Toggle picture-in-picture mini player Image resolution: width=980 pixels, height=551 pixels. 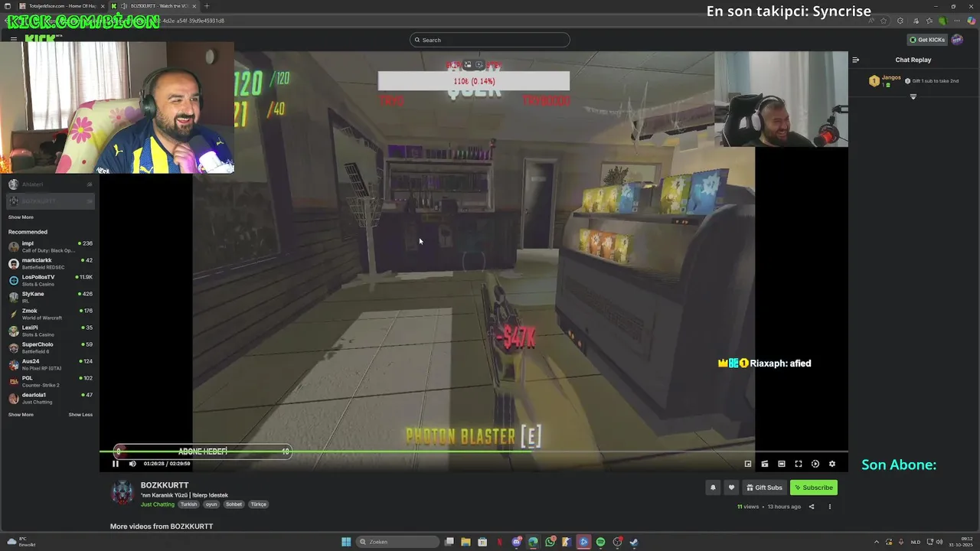[x=748, y=464]
